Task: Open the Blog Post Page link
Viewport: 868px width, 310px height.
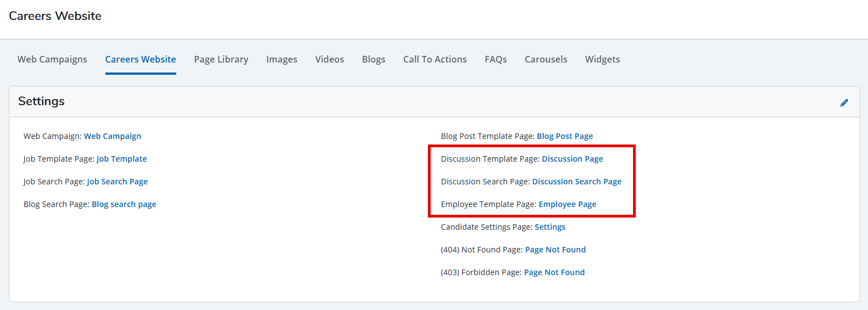Action: click(x=564, y=136)
